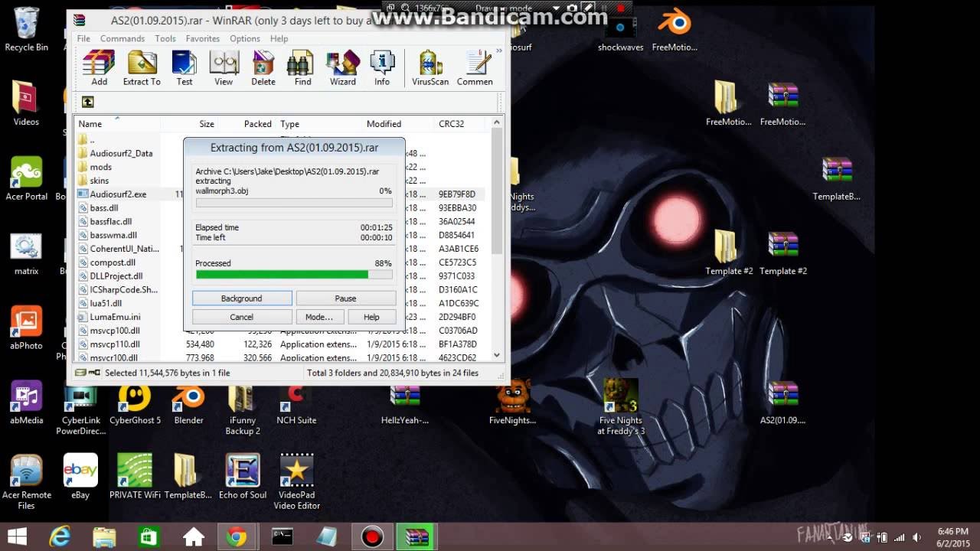
Task: Select the skins folder in the archive
Action: click(93, 181)
